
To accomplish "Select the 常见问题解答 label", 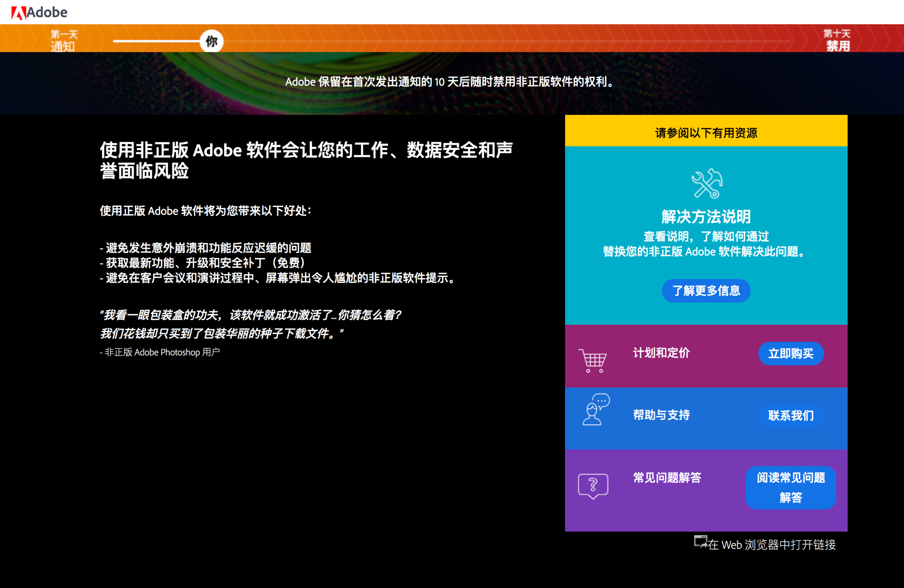I will [667, 478].
